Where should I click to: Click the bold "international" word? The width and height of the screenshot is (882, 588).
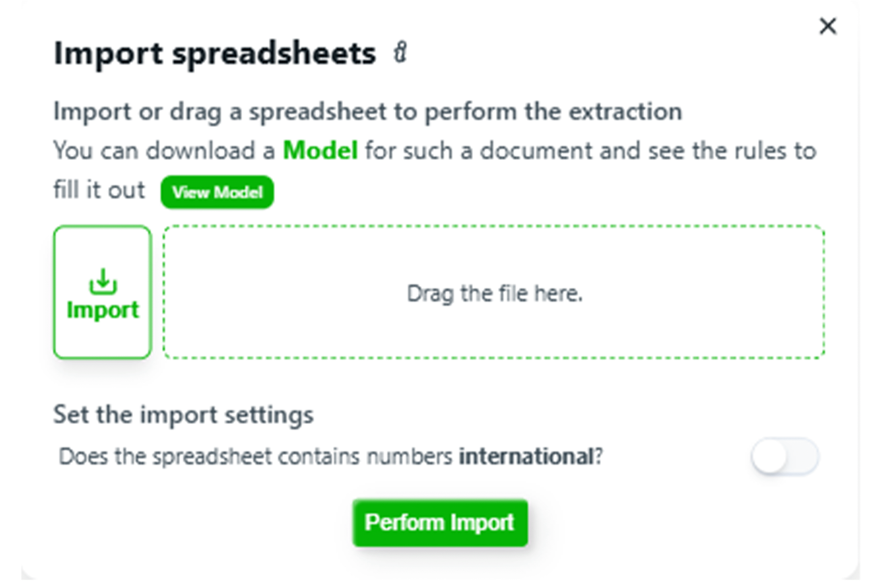click(526, 456)
